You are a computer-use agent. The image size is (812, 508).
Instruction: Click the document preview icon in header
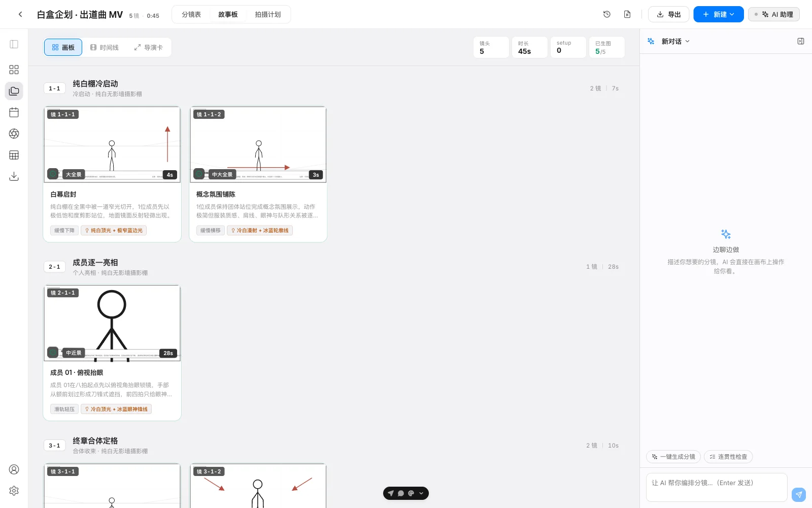click(x=627, y=14)
